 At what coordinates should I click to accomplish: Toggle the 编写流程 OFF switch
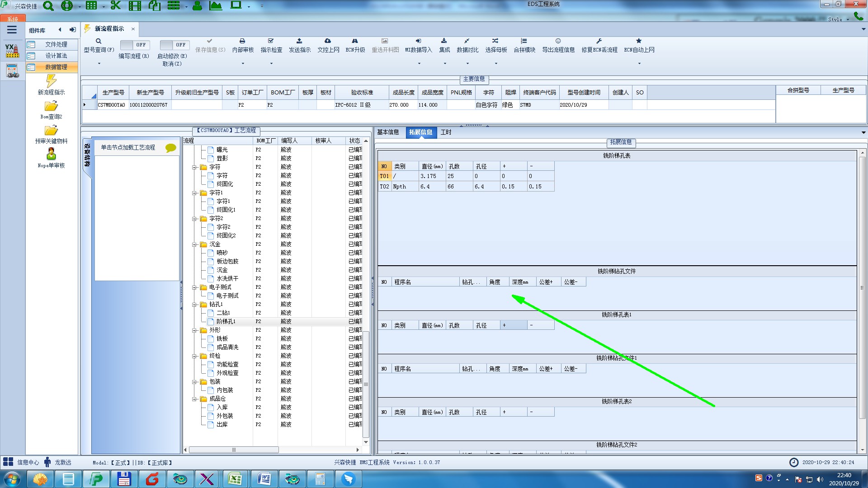pyautogui.click(x=134, y=45)
